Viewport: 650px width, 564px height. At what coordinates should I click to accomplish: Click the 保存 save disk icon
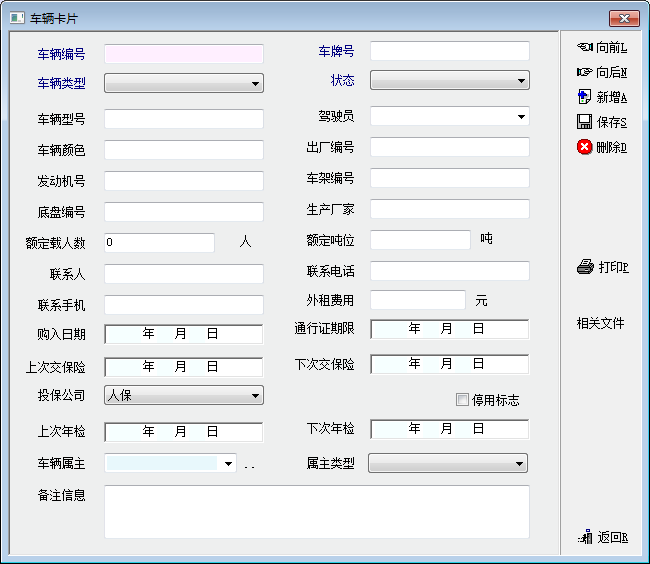(x=585, y=122)
